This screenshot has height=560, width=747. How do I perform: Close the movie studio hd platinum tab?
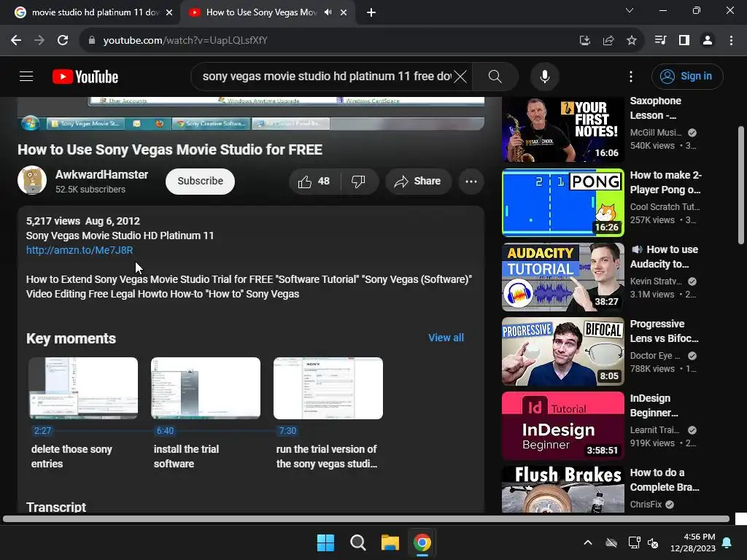169,12
